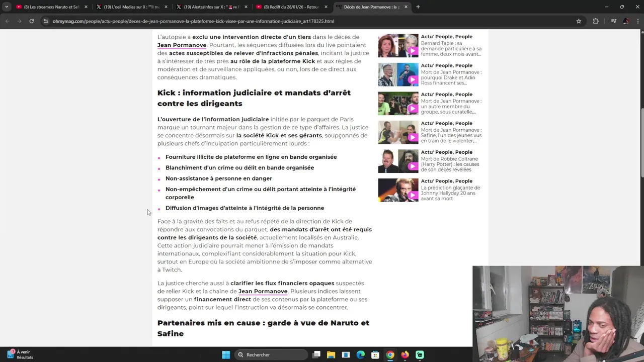This screenshot has height=362, width=644.
Task: Open the Chrome profile avatar
Action: pyautogui.click(x=626, y=21)
